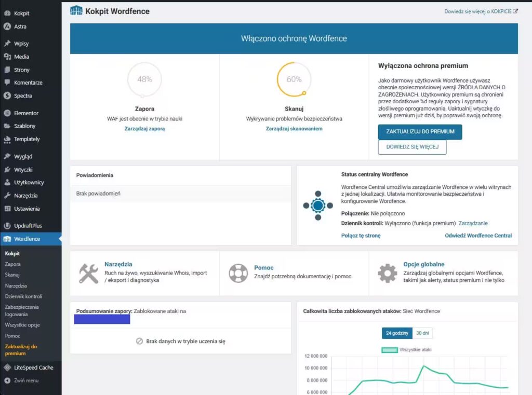Viewport: 532px width, 395px height.
Task: Open Zabezpieczenia logowania submenu item
Action: click(22, 310)
